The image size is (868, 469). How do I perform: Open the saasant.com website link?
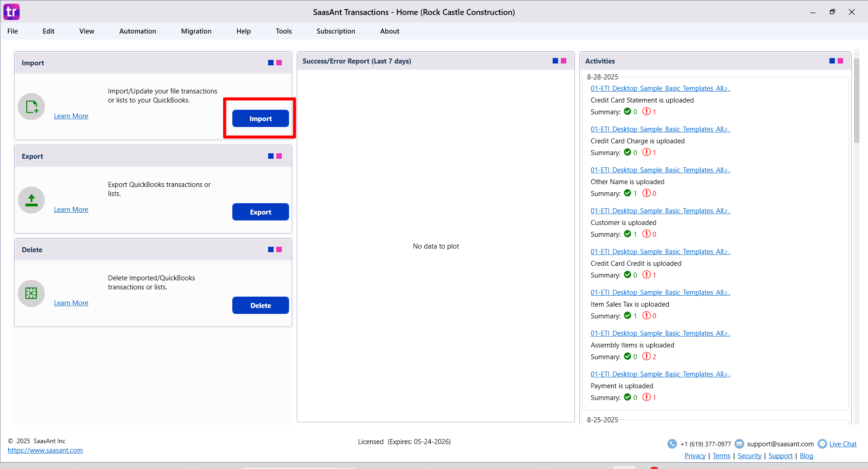[x=45, y=450]
